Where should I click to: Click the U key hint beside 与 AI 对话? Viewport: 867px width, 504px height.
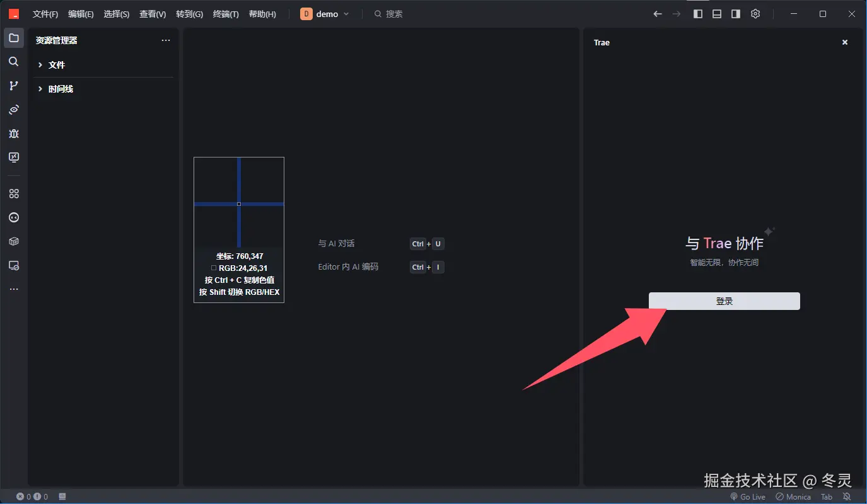click(x=438, y=244)
